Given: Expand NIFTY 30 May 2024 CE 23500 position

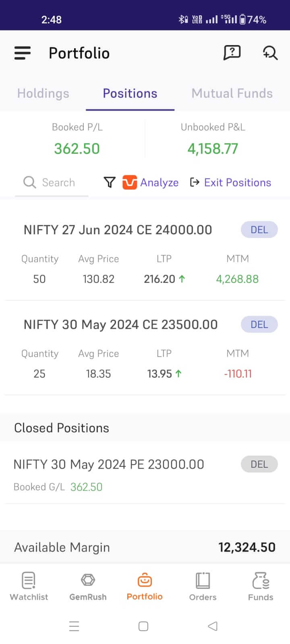Looking at the screenshot, I should click(120, 325).
